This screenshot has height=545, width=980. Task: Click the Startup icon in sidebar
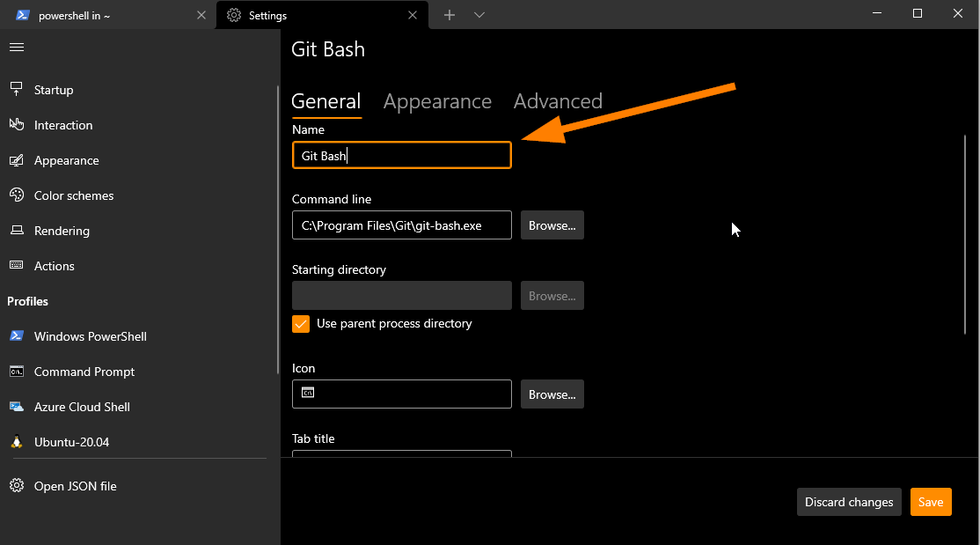17,90
